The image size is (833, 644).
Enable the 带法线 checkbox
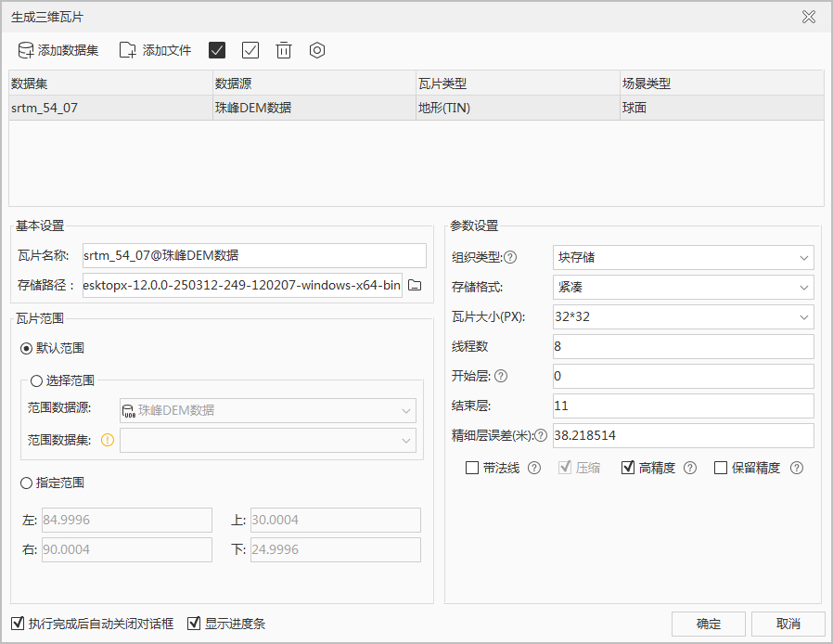pyautogui.click(x=472, y=469)
